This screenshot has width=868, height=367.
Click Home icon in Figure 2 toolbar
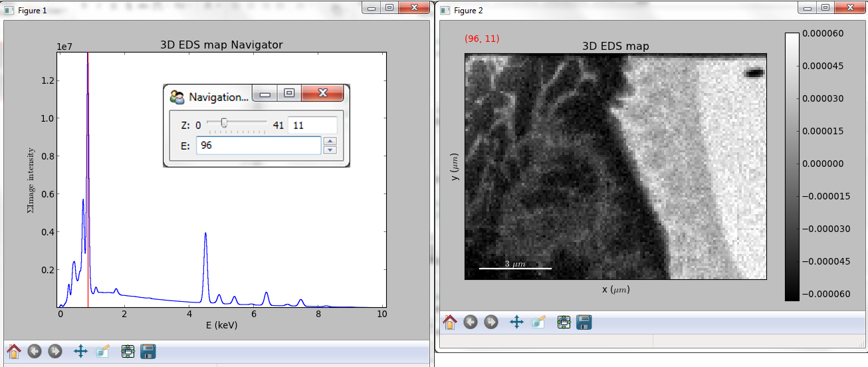coord(450,322)
